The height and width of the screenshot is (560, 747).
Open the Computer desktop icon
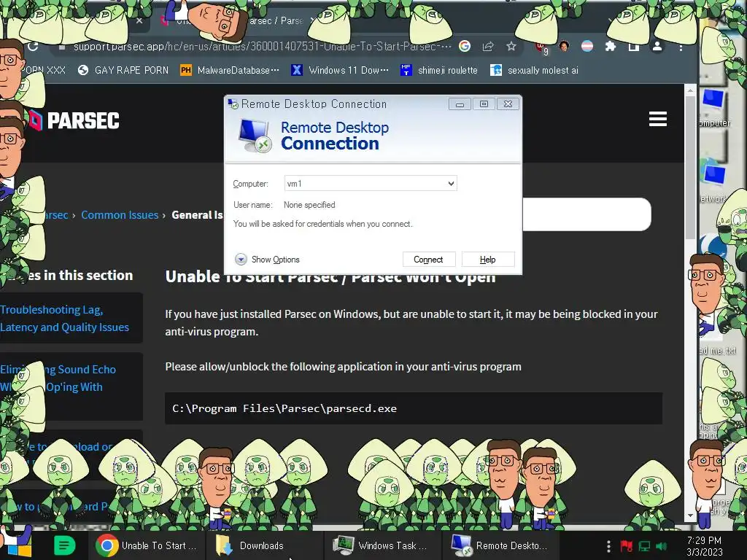coord(713,108)
